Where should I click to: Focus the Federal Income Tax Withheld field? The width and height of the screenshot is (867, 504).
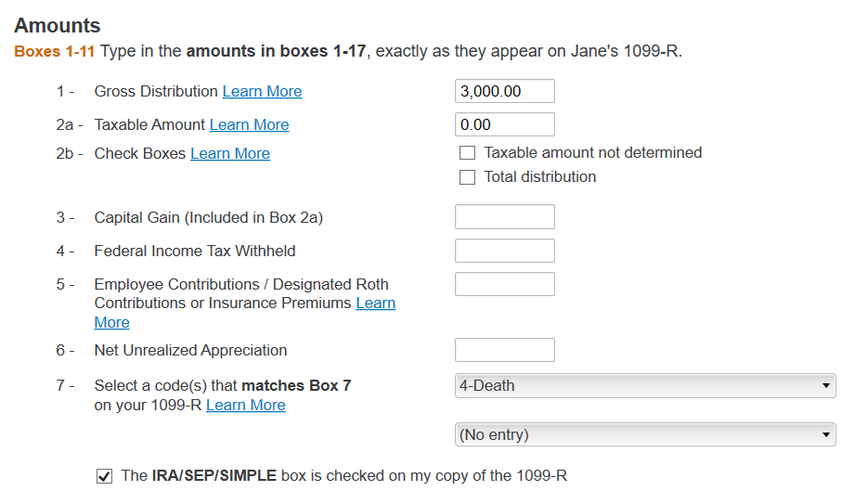pyautogui.click(x=504, y=251)
